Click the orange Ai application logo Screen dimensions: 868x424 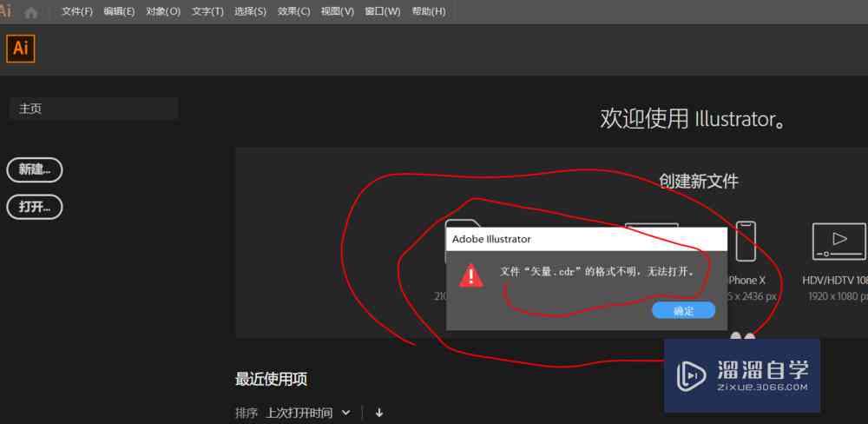tap(21, 49)
